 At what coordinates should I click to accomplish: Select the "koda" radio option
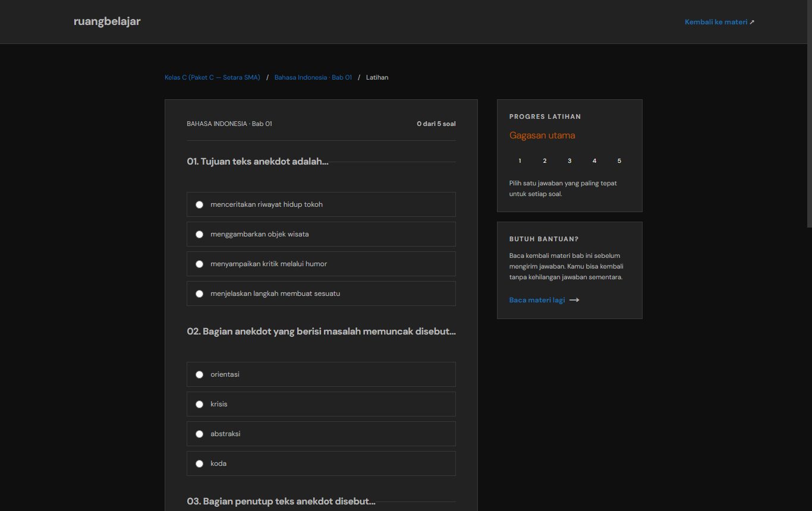click(x=321, y=463)
